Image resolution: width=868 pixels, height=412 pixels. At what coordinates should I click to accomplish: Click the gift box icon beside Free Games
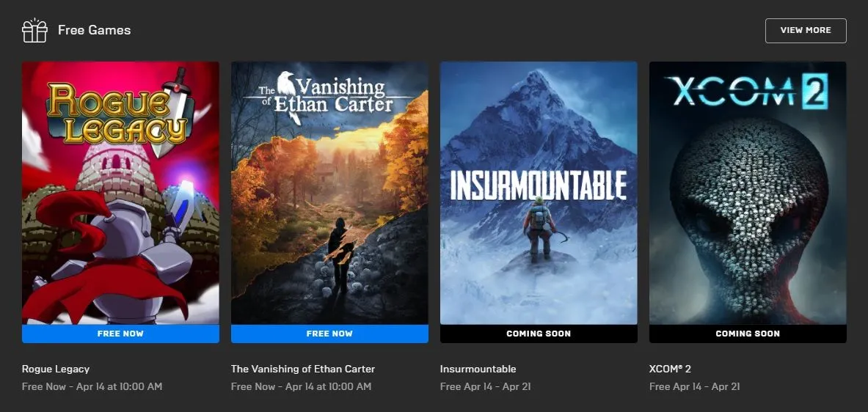coord(34,30)
